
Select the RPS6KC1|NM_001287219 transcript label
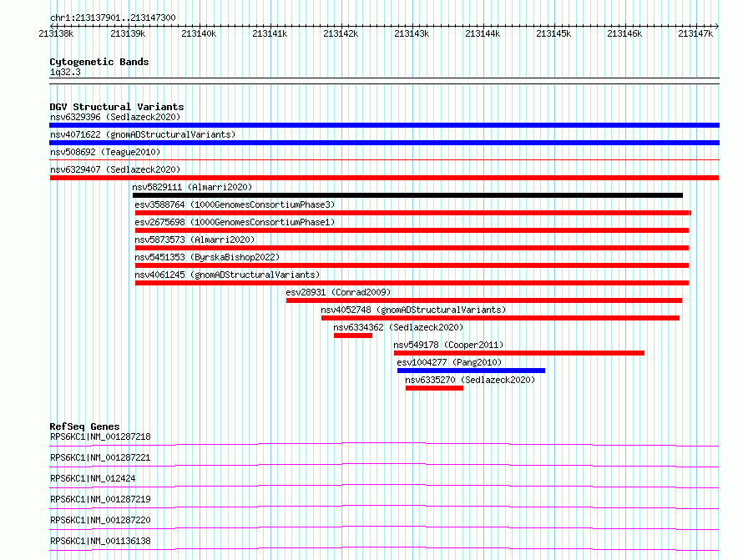[x=100, y=499]
